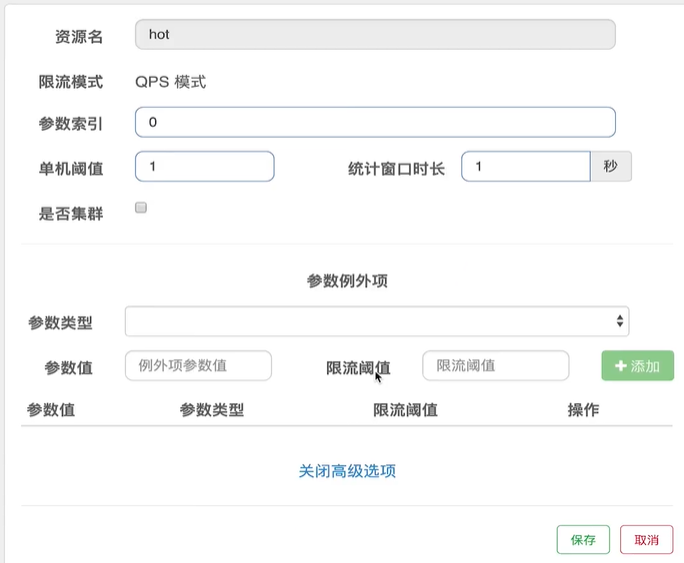Screen dimensions: 684x563
Task: Click the 参数例外项 heading
Action: pyautogui.click(x=347, y=281)
